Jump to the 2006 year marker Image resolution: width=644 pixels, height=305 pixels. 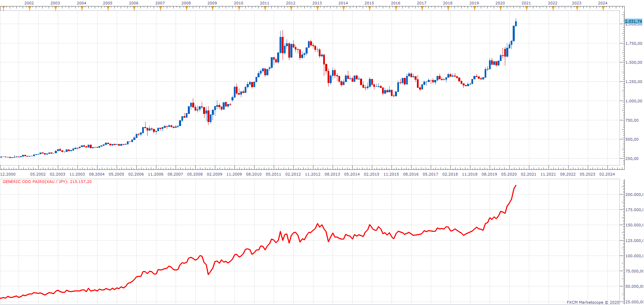pos(134,3)
